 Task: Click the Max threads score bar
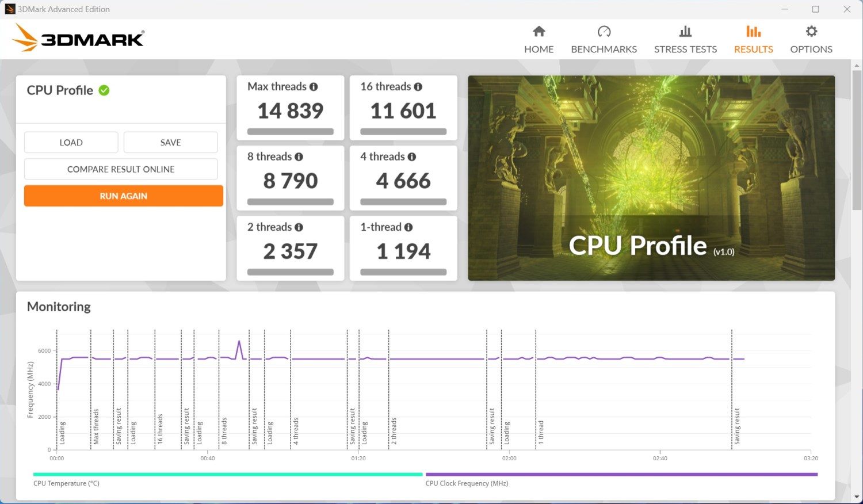point(291,132)
